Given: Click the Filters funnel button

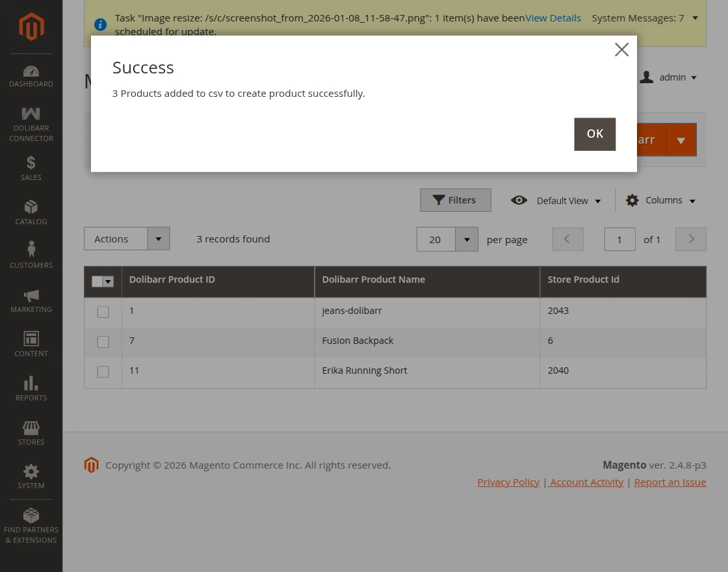Looking at the screenshot, I should point(456,200).
